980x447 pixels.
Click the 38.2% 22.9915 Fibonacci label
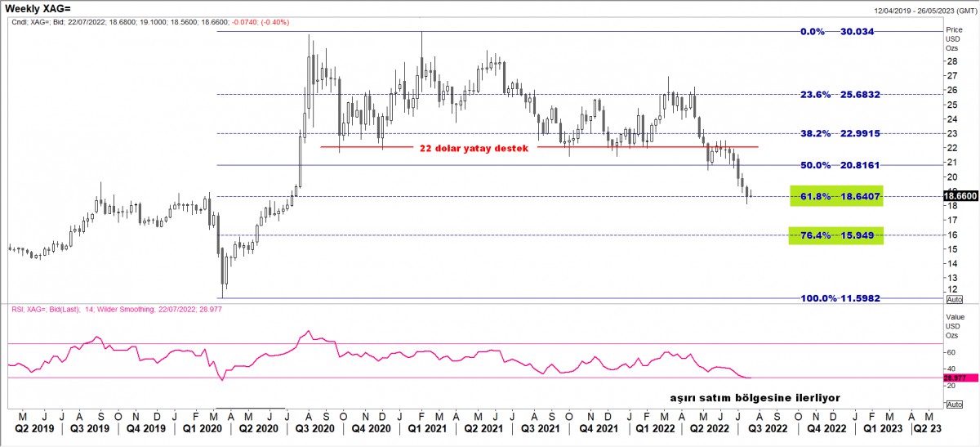837,133
